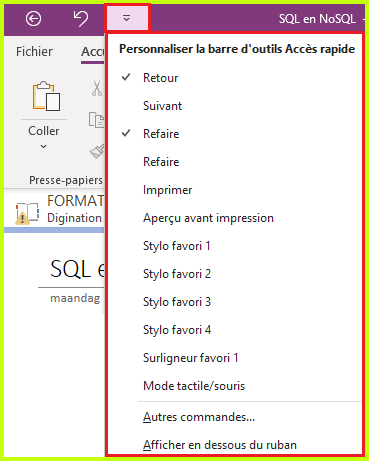Click the Copy icon below scissors
369x464 pixels.
tap(96, 120)
